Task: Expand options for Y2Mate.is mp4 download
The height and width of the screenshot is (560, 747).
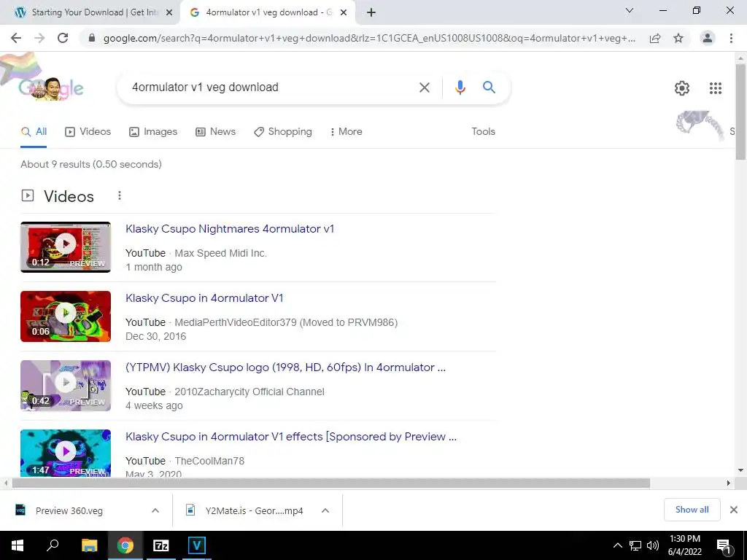Action: 325,511
